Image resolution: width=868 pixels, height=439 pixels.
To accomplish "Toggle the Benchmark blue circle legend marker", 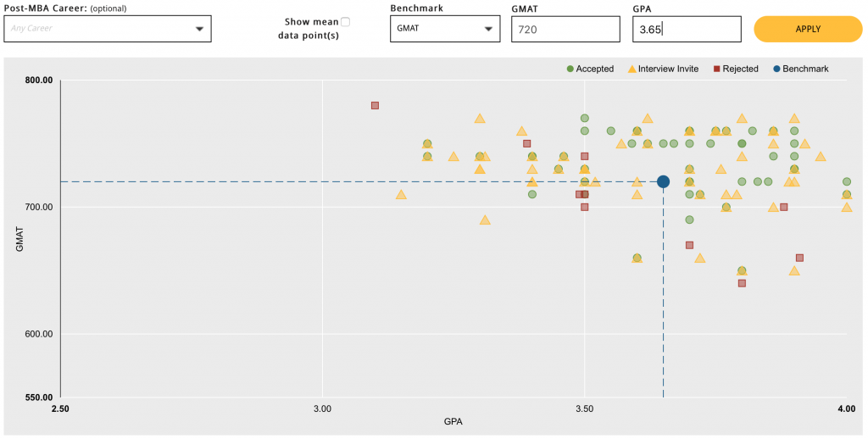I will 776,69.
